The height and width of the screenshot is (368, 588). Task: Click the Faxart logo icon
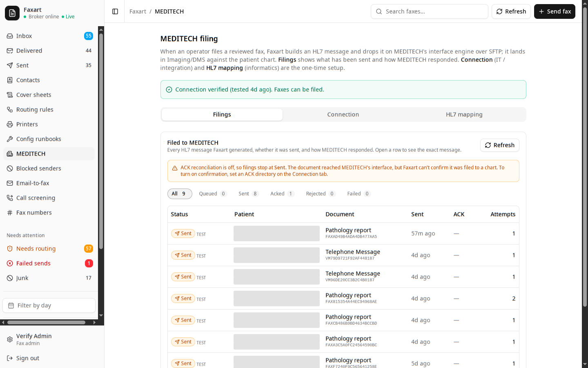pos(12,13)
